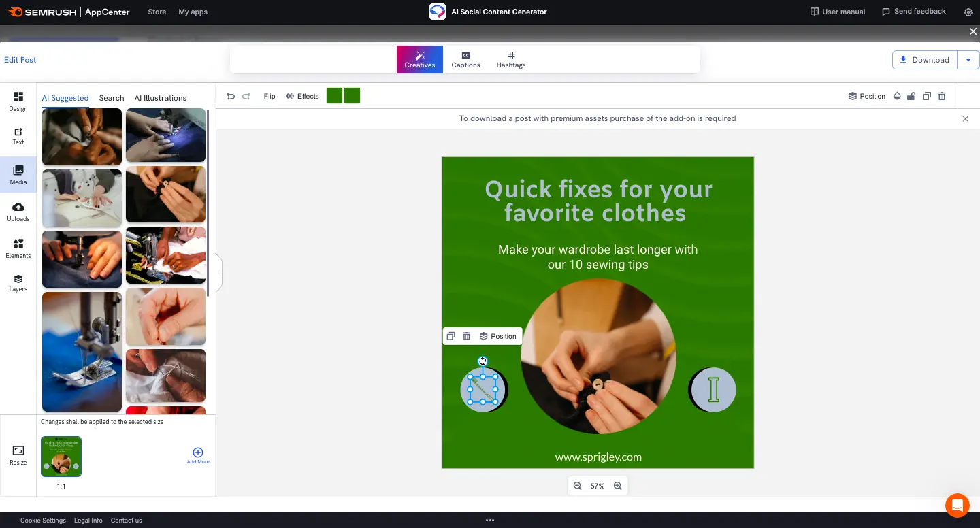Screen dimensions: 980x528
Task: Open the Elements panel
Action: 18,248
